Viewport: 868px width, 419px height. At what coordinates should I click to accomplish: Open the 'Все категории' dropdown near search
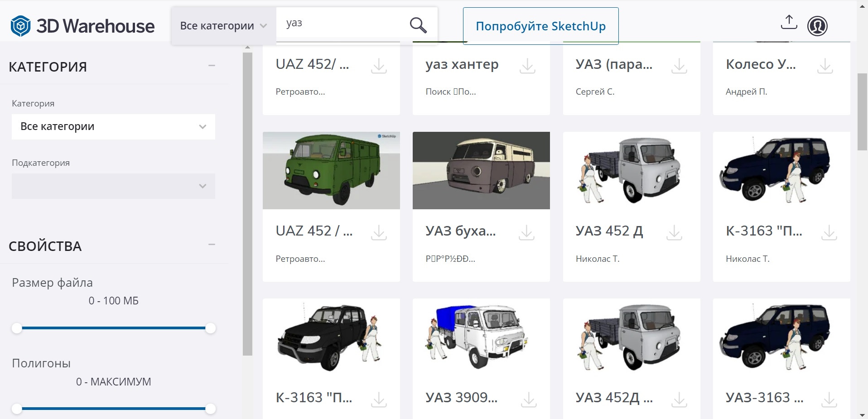point(222,25)
